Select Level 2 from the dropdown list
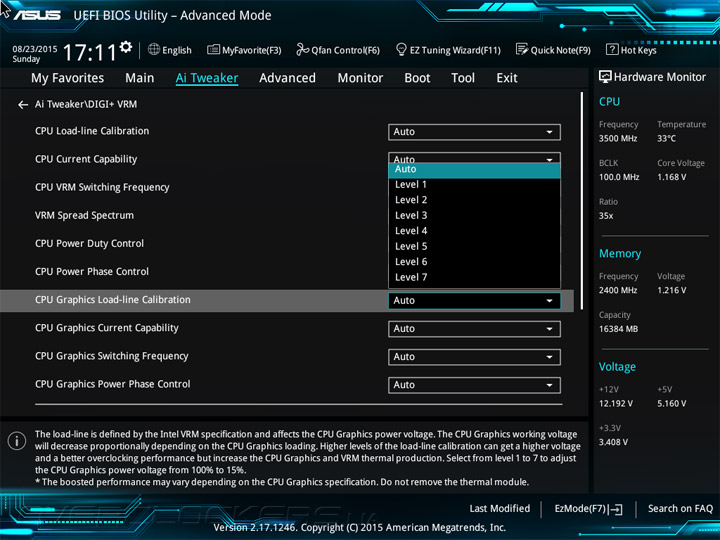720x540 pixels. [474, 200]
